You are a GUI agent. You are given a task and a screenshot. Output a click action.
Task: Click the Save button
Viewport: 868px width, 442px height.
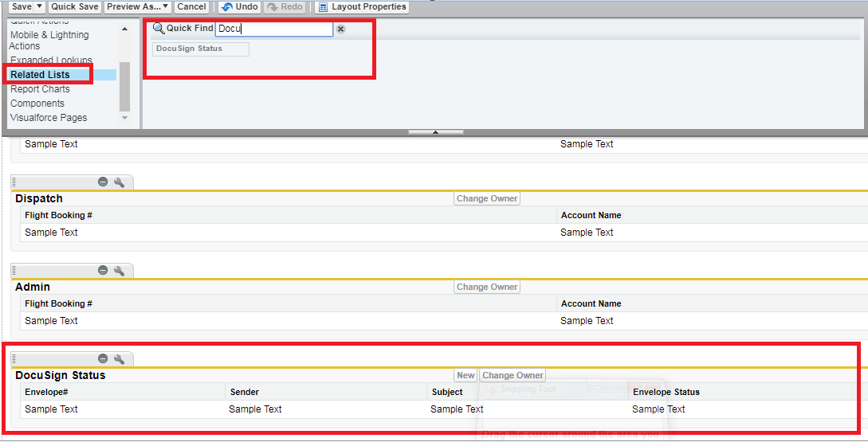[x=22, y=6]
